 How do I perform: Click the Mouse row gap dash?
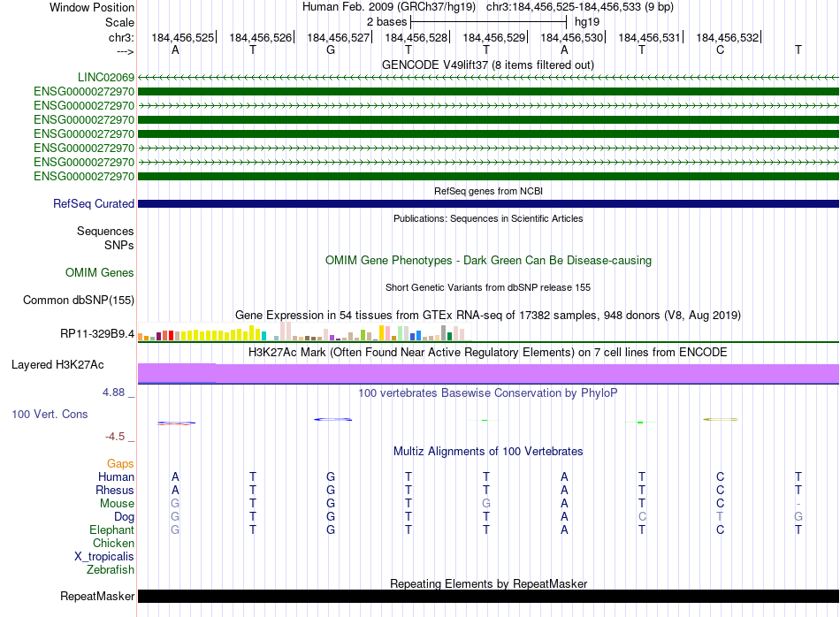click(798, 504)
